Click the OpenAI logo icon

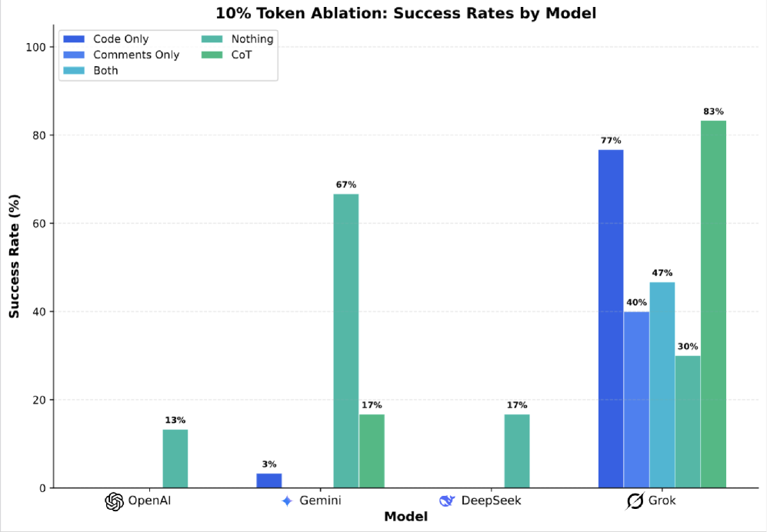pos(115,501)
